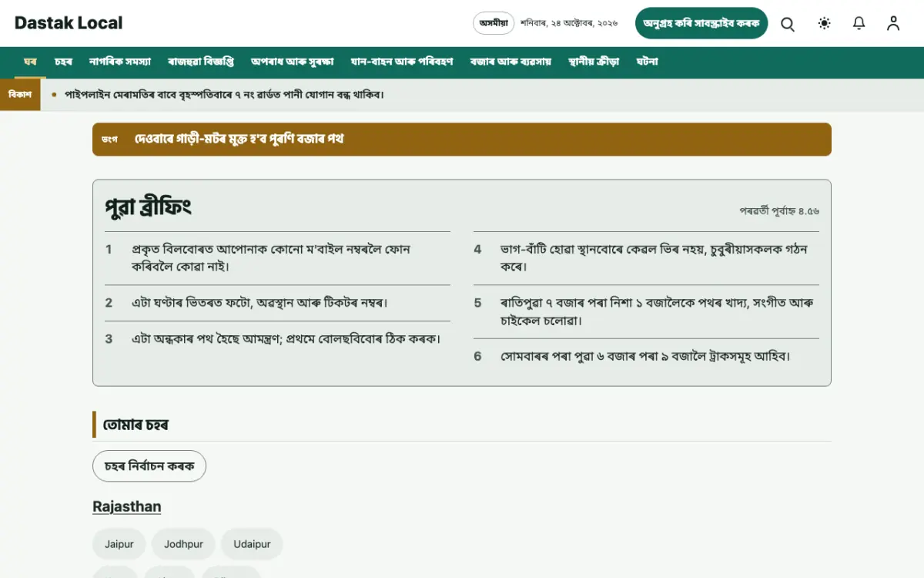Screen dimensions: 924x578
Task: Click the date শনিবাৰ, ২৪ অক্টোবৰ text
Action: [569, 23]
